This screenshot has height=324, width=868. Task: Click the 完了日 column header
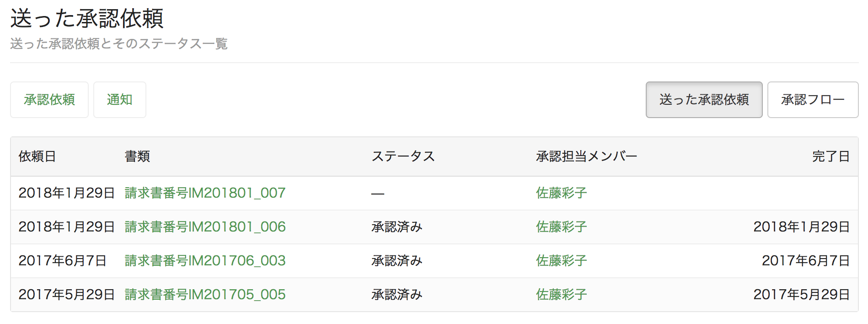(x=830, y=157)
